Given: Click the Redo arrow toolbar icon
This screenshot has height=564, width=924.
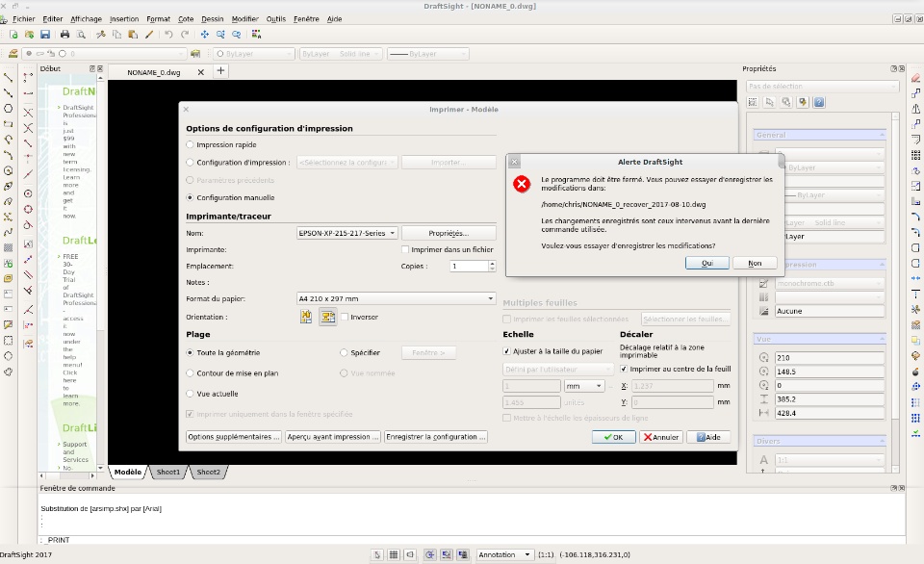Looking at the screenshot, I should pyautogui.click(x=185, y=35).
